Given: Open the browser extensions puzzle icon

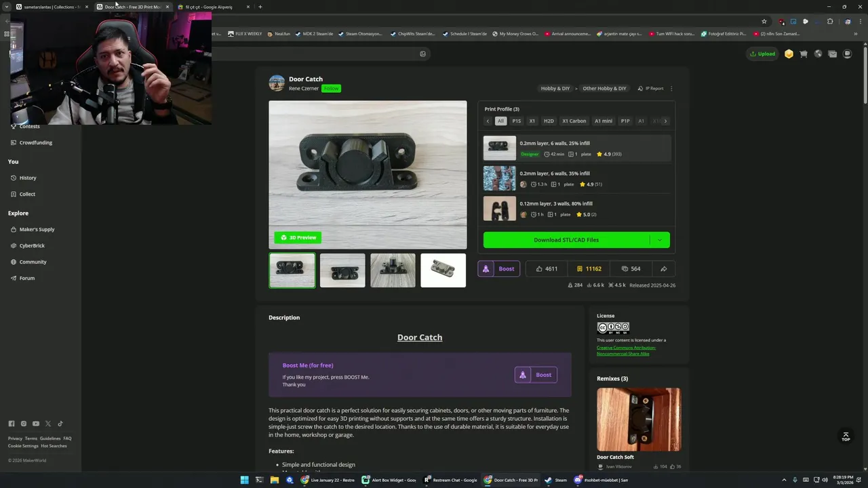Looking at the screenshot, I should (830, 21).
